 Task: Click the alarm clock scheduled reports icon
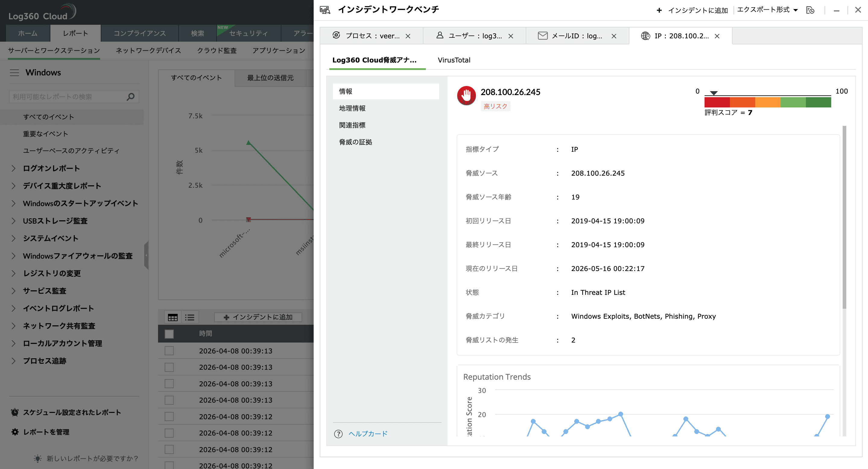[15, 412]
